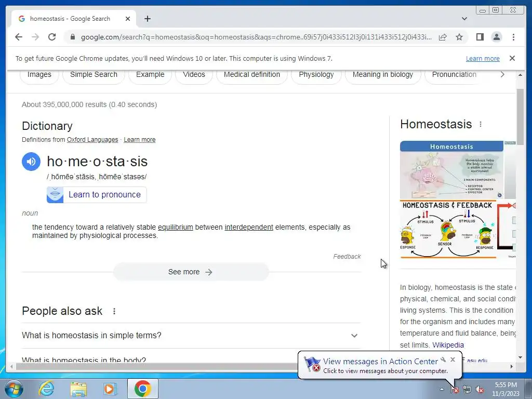Select the Physiology filter chip
The image size is (532, 399).
tap(316, 75)
